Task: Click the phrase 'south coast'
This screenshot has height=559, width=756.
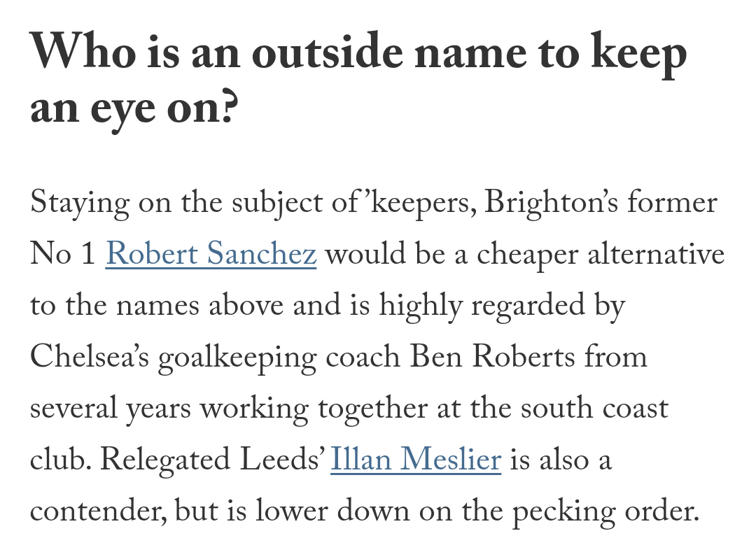Action: point(594,408)
